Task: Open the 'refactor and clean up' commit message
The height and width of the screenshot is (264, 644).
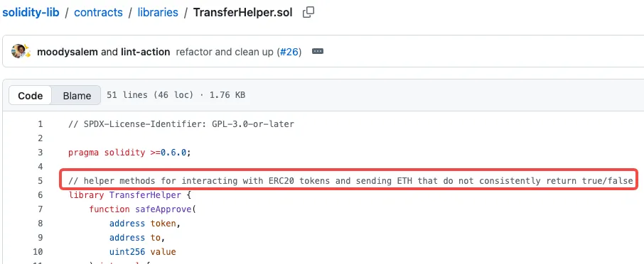Action: [225, 53]
